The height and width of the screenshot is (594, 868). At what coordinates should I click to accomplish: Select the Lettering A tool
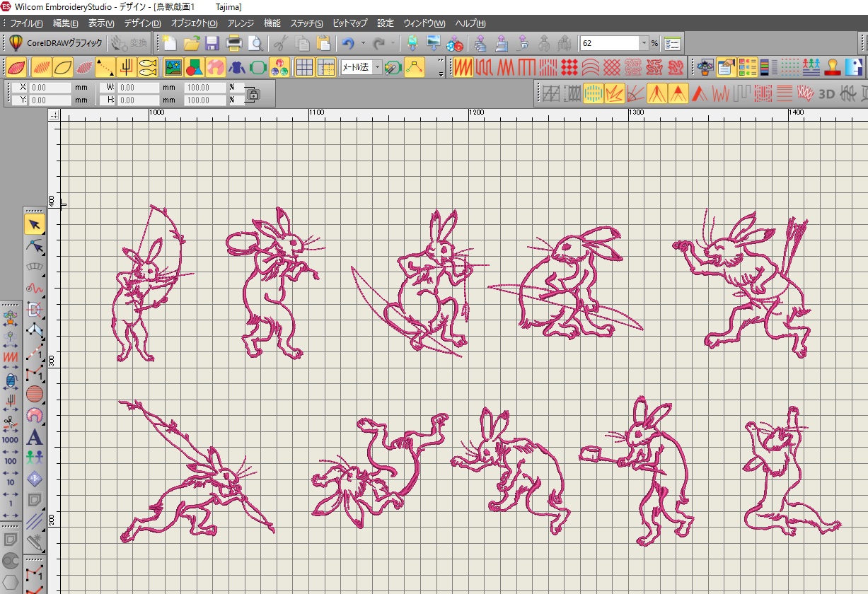point(34,437)
